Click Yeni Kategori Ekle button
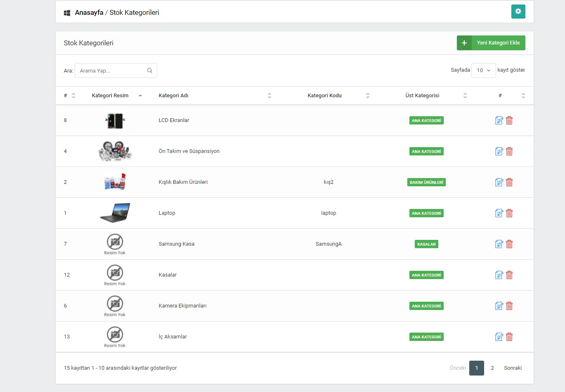Viewport: 565px width, 392px height. (491, 43)
